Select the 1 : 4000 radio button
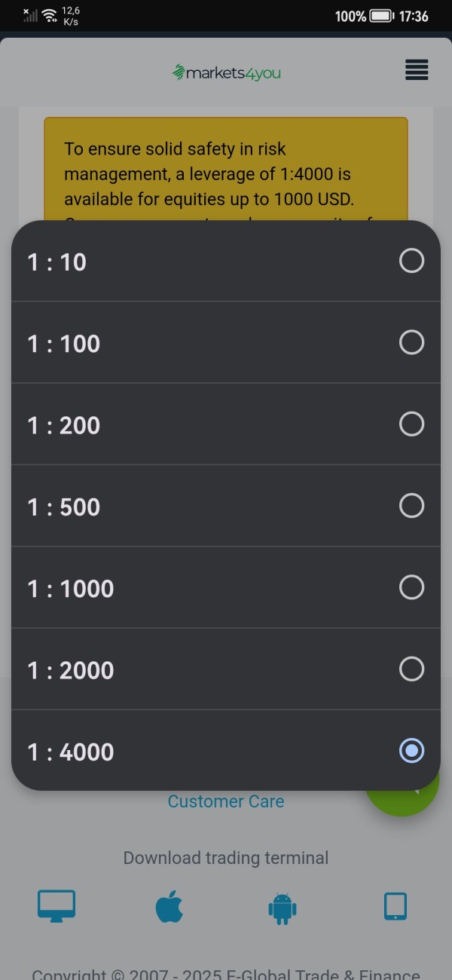Screen dimensions: 452x980 coord(411,751)
